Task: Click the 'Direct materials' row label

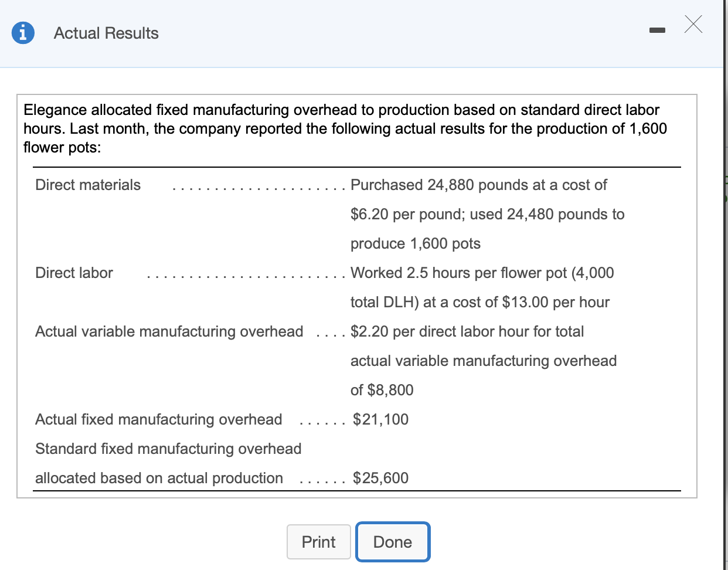Action: [88, 185]
